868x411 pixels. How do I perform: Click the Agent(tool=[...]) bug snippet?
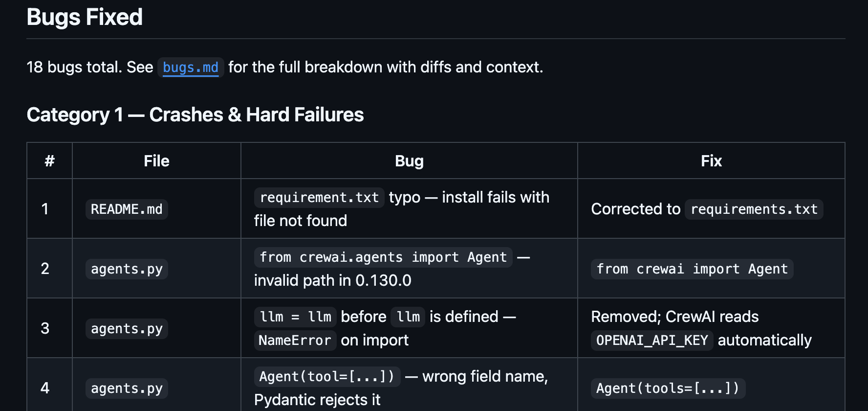tap(327, 377)
